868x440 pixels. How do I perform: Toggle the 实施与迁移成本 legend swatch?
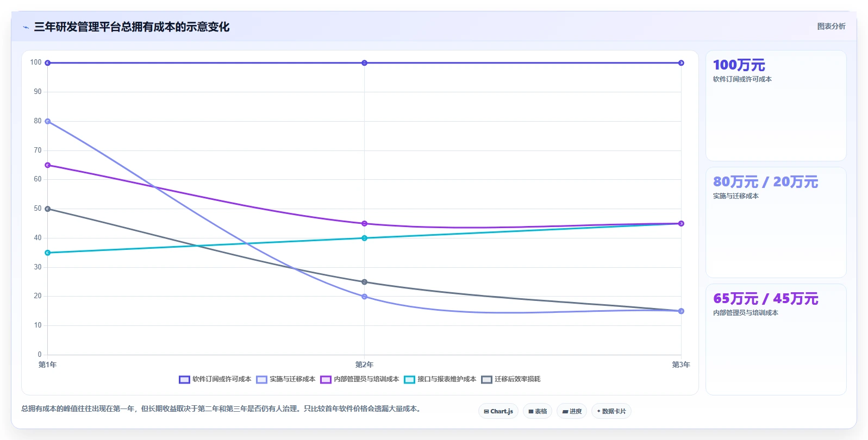point(261,380)
